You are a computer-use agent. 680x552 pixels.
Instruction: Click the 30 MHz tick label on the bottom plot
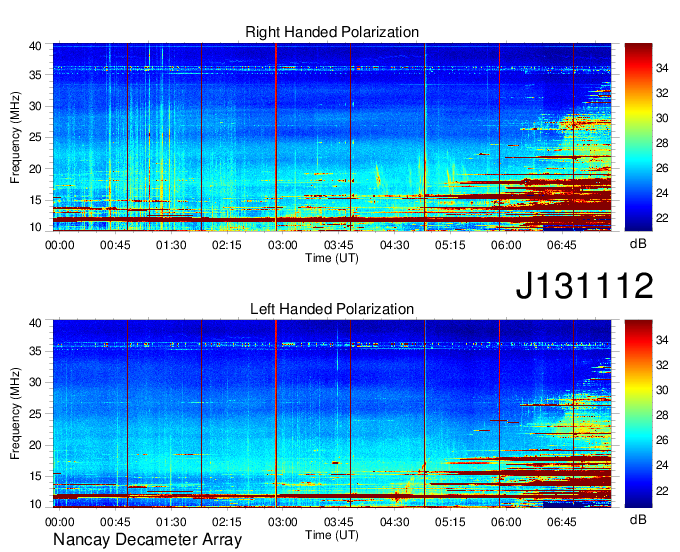click(35, 382)
